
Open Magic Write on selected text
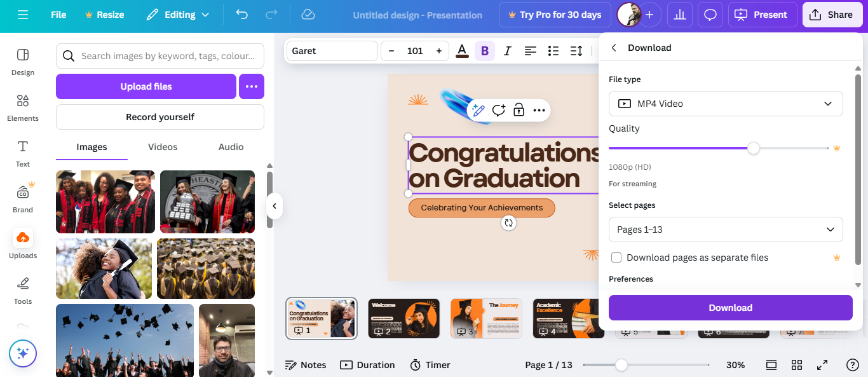[x=478, y=110]
